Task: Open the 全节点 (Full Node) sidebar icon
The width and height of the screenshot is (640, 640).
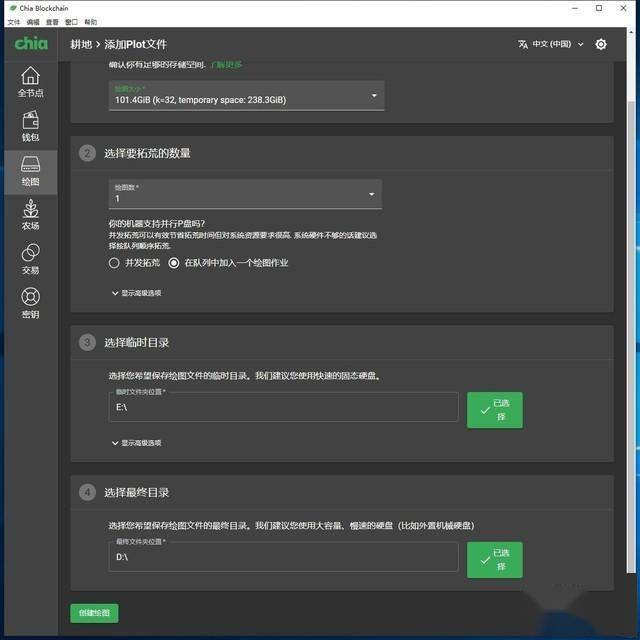Action: [31, 82]
